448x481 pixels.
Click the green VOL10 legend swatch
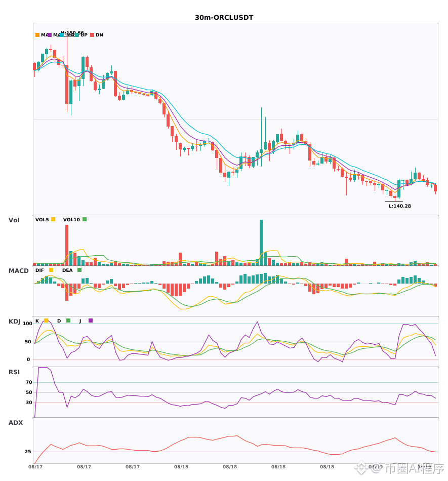(85, 219)
